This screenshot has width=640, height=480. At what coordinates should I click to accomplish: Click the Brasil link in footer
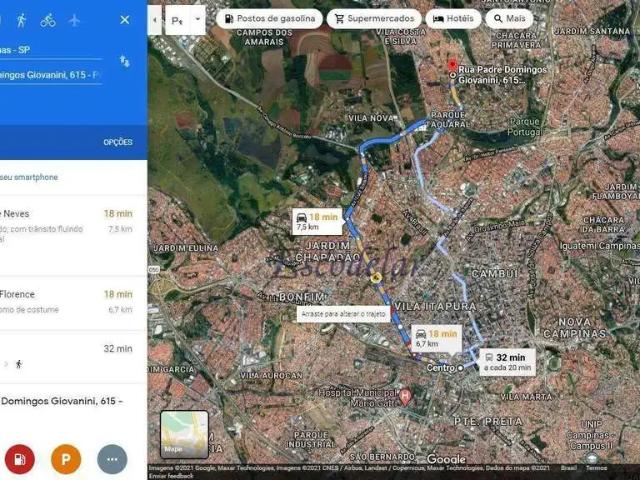click(x=569, y=468)
